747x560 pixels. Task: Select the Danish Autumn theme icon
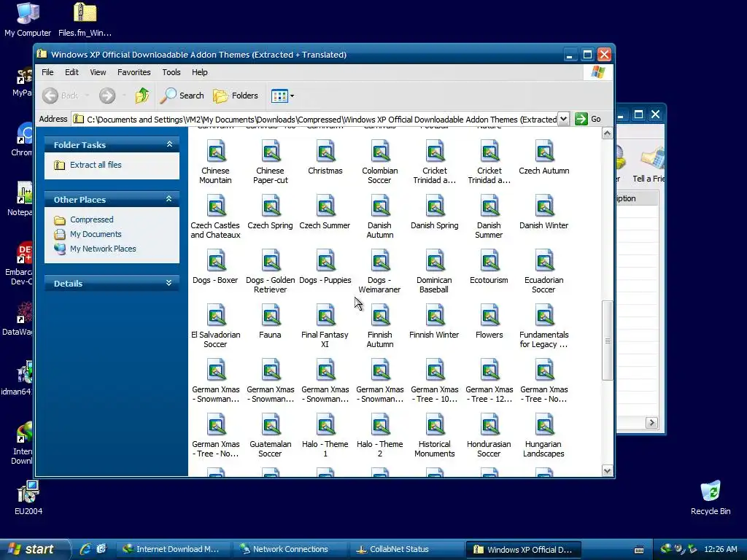(379, 216)
